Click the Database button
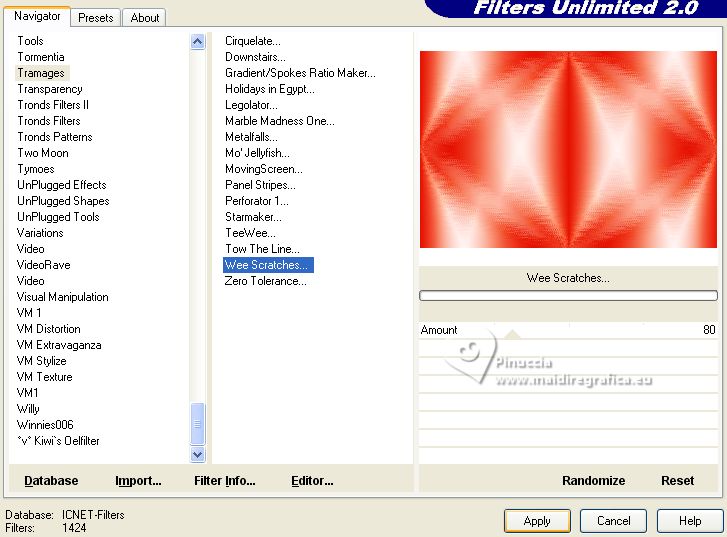 (x=51, y=480)
